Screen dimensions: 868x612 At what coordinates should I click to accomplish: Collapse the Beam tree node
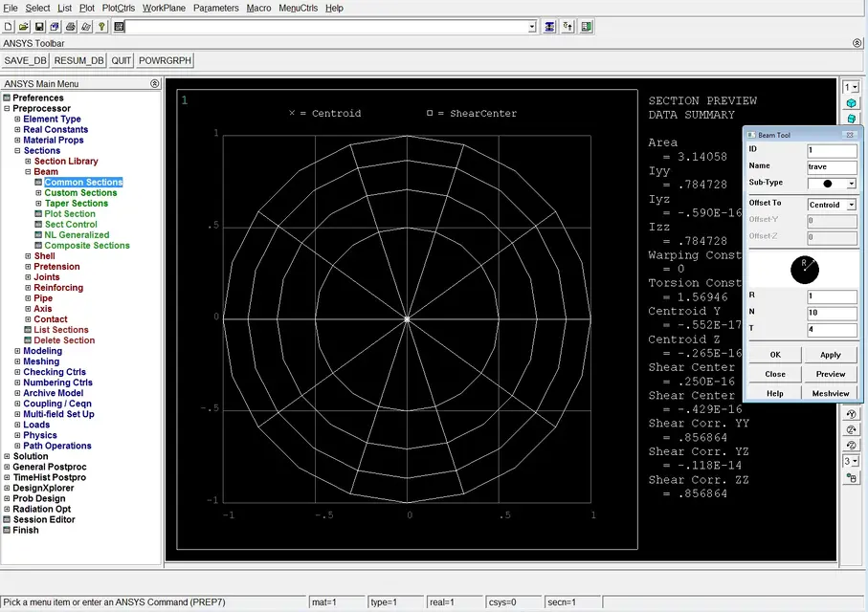(28, 171)
